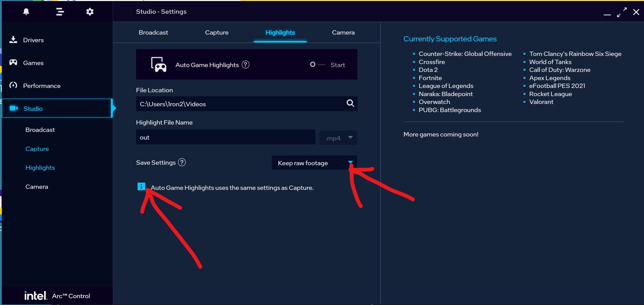The image size is (644, 305).
Task: Click the Camera submenu under Studio
Action: click(x=37, y=187)
